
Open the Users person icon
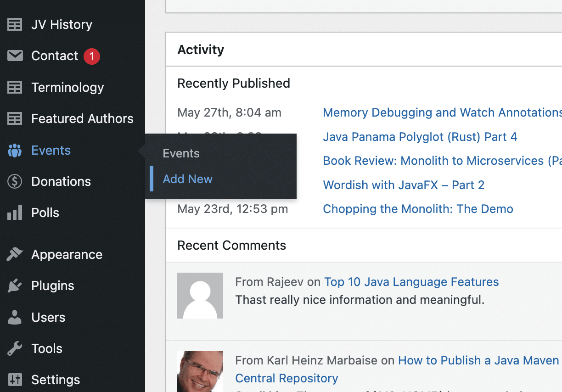coord(14,317)
